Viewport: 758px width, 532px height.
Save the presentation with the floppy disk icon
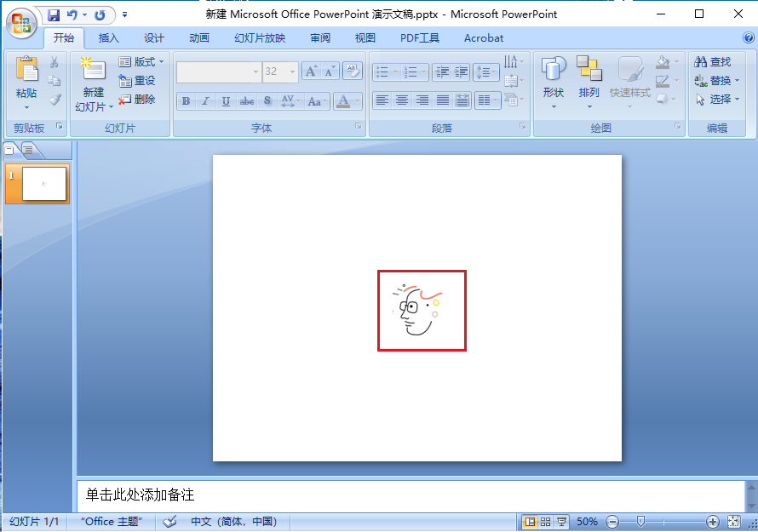coord(53,15)
